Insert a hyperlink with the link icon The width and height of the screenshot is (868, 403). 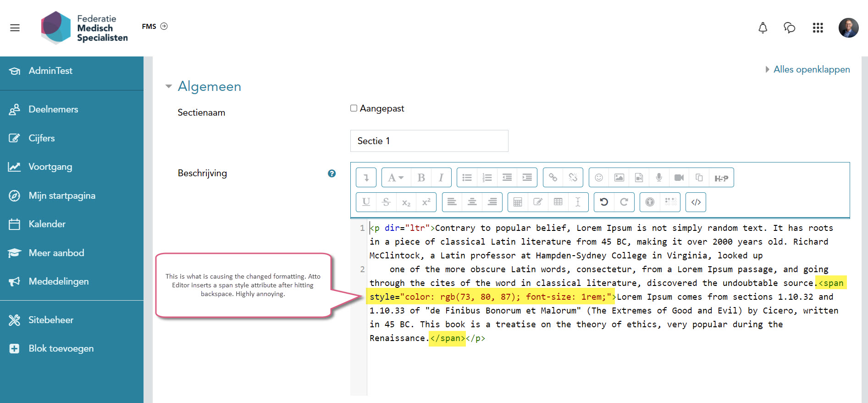click(553, 178)
